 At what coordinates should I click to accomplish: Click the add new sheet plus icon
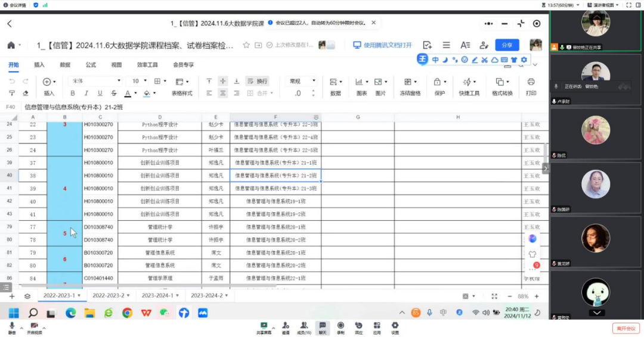point(11,296)
